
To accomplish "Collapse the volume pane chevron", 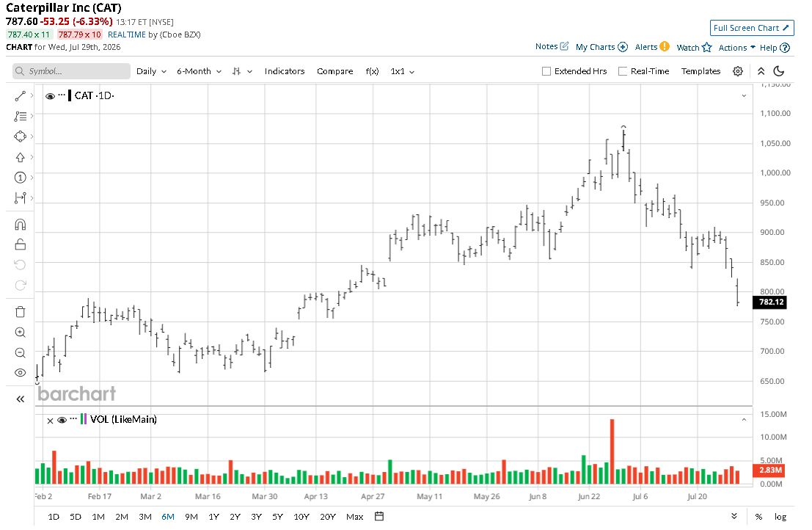I will pyautogui.click(x=744, y=420).
